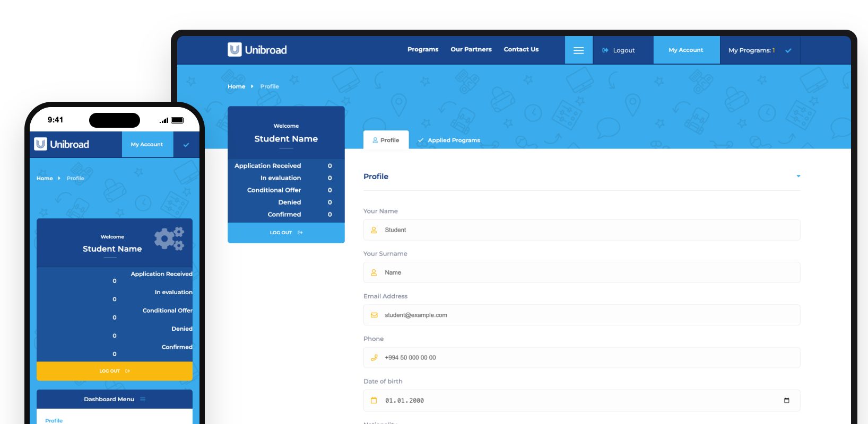Collapse the Profile section with the caret
Viewport: 868px width, 424px height.
click(798, 176)
